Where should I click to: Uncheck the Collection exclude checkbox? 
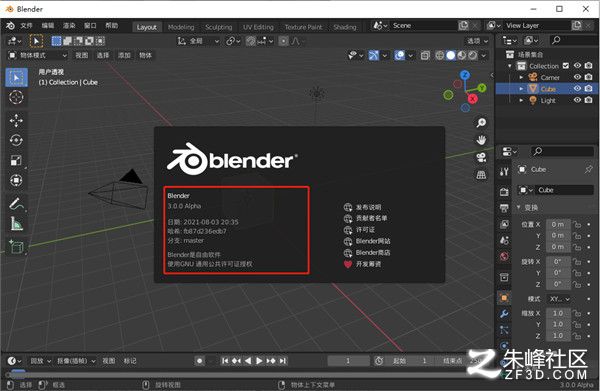pyautogui.click(x=566, y=66)
